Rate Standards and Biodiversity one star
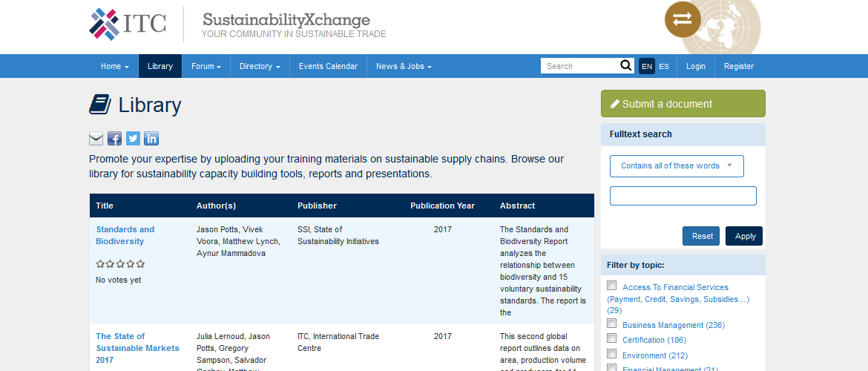Image resolution: width=868 pixels, height=371 pixels. [x=100, y=263]
